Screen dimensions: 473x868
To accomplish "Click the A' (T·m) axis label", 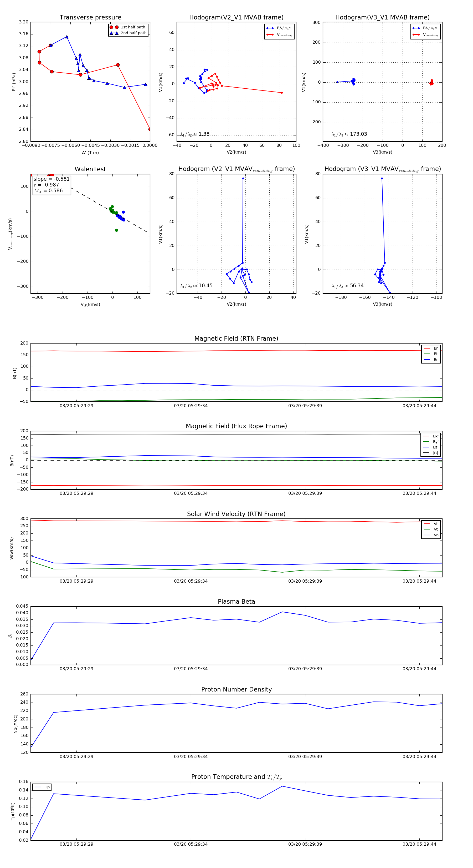I will [x=90, y=153].
